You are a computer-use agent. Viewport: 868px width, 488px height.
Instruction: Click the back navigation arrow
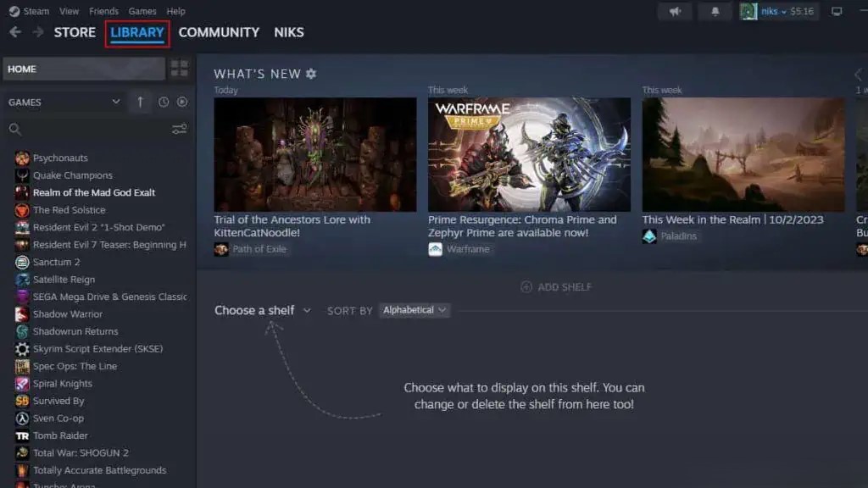click(15, 32)
